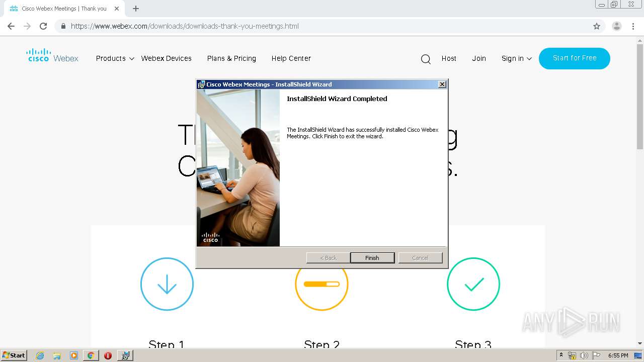Open a new browser tab
This screenshot has height=362, width=644.
pyautogui.click(x=136, y=9)
